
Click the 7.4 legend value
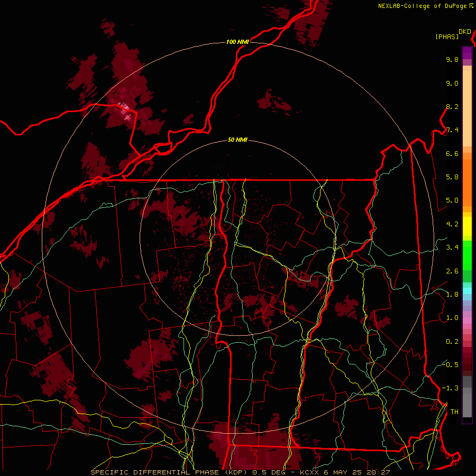(452, 130)
